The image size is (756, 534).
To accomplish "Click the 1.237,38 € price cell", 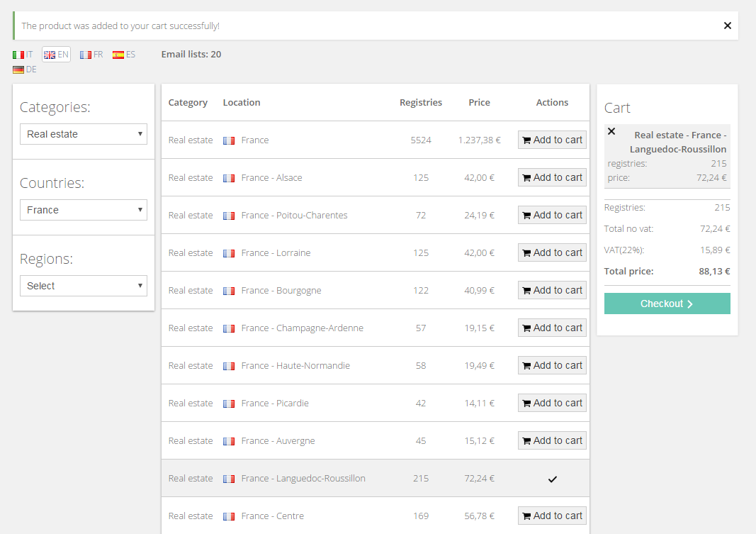I will (x=479, y=140).
